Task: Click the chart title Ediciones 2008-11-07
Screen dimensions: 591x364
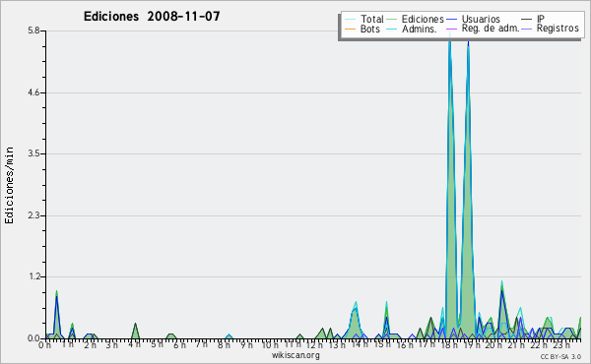Action: pos(152,16)
